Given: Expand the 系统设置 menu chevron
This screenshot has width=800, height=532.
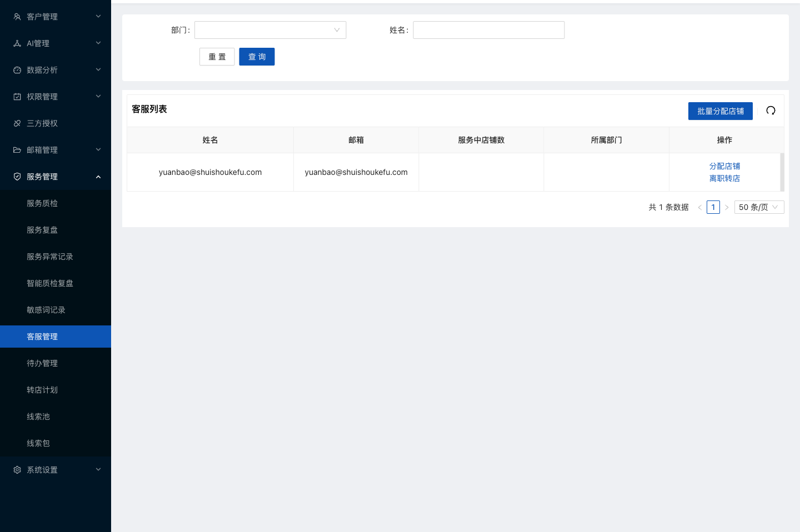Looking at the screenshot, I should pyautogui.click(x=98, y=470).
